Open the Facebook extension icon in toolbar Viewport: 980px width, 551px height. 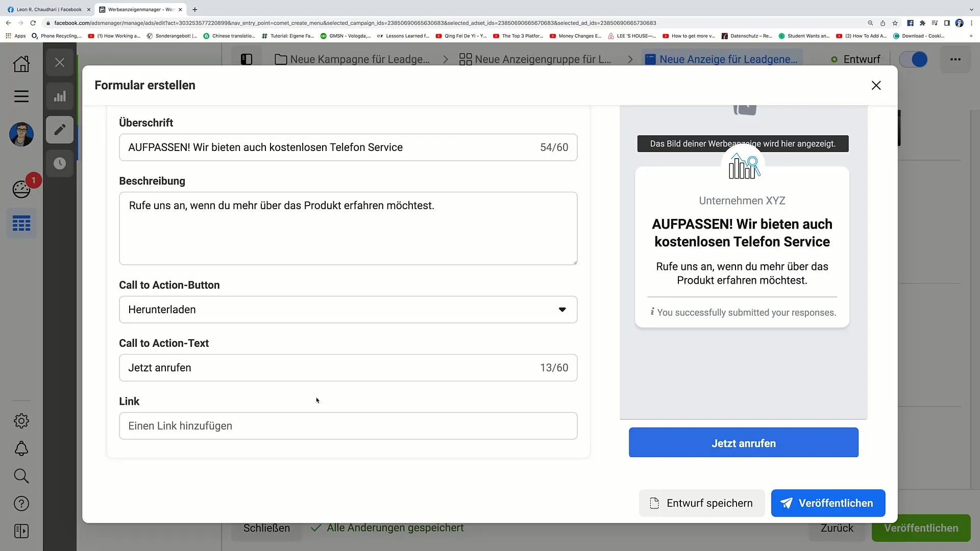point(910,23)
